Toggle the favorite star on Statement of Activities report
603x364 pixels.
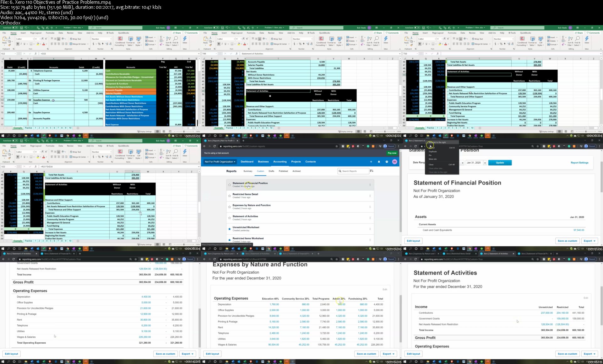(230, 218)
